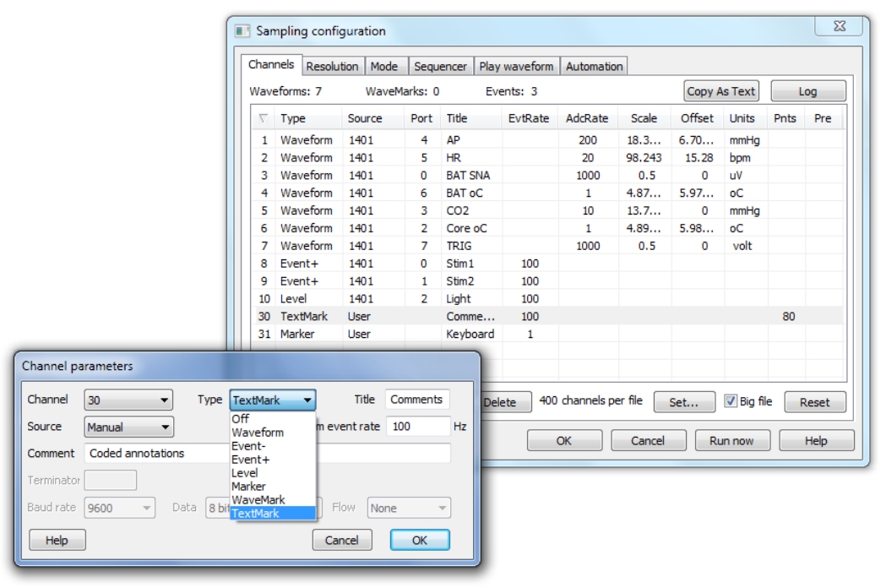Open the disabled Baud rate dropdown

[x=120, y=508]
